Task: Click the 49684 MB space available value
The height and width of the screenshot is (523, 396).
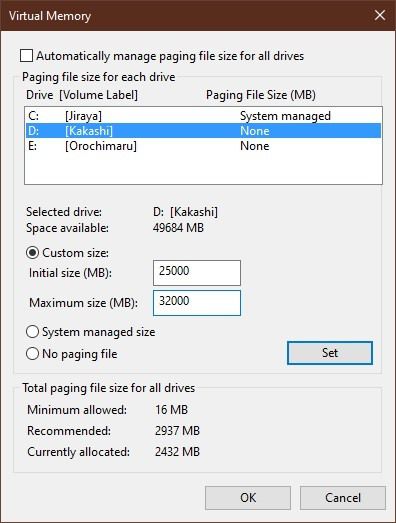Action: (178, 228)
